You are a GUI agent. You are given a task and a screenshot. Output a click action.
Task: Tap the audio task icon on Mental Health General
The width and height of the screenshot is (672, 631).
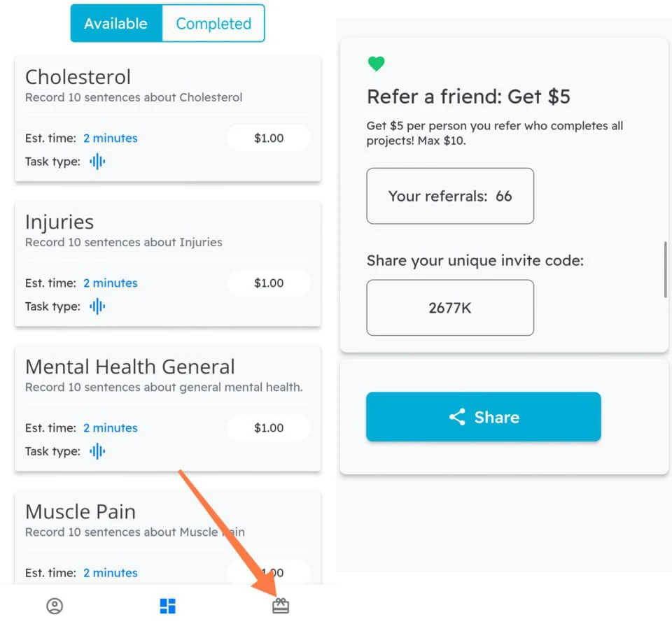97,451
